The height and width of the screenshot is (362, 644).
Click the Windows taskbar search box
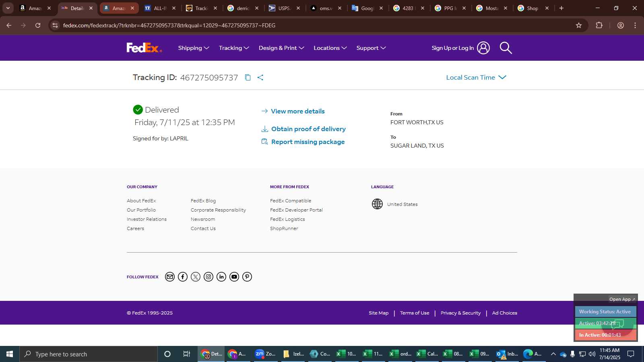click(89, 354)
